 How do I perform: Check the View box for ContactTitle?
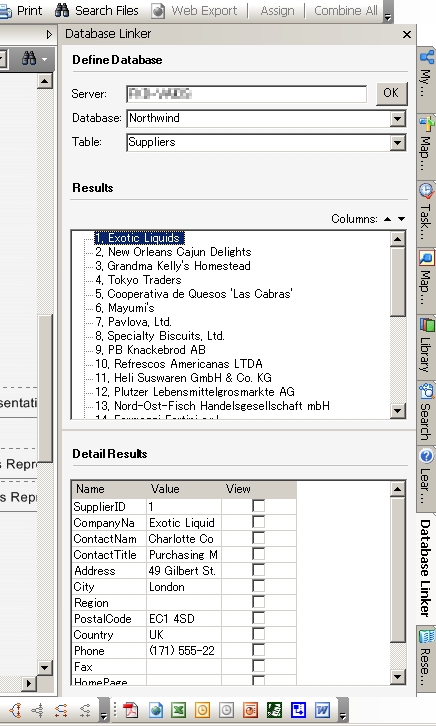coord(259,554)
